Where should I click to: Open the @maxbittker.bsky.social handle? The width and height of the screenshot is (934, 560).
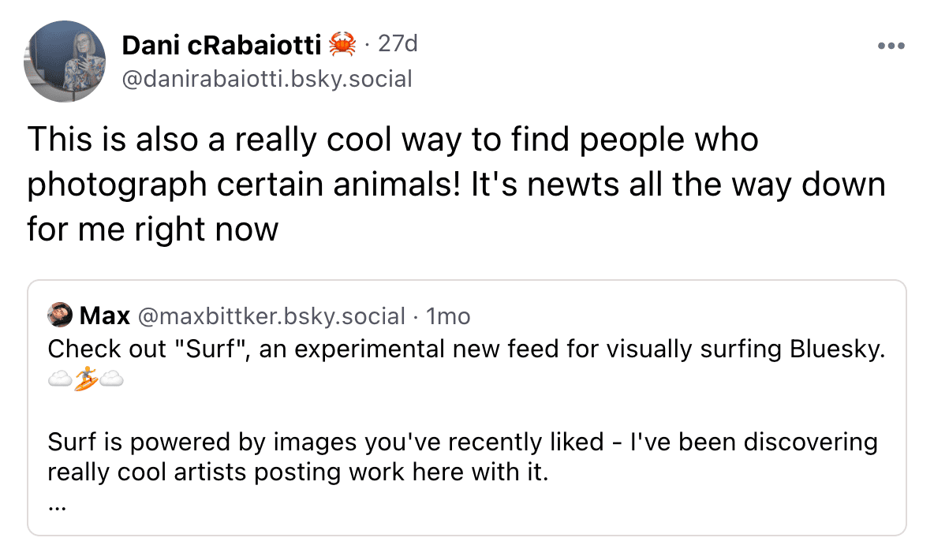tap(271, 316)
